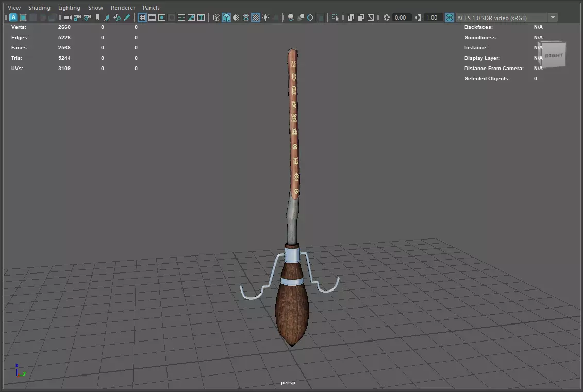Toggle the Film Gate overlay

[x=152, y=18]
